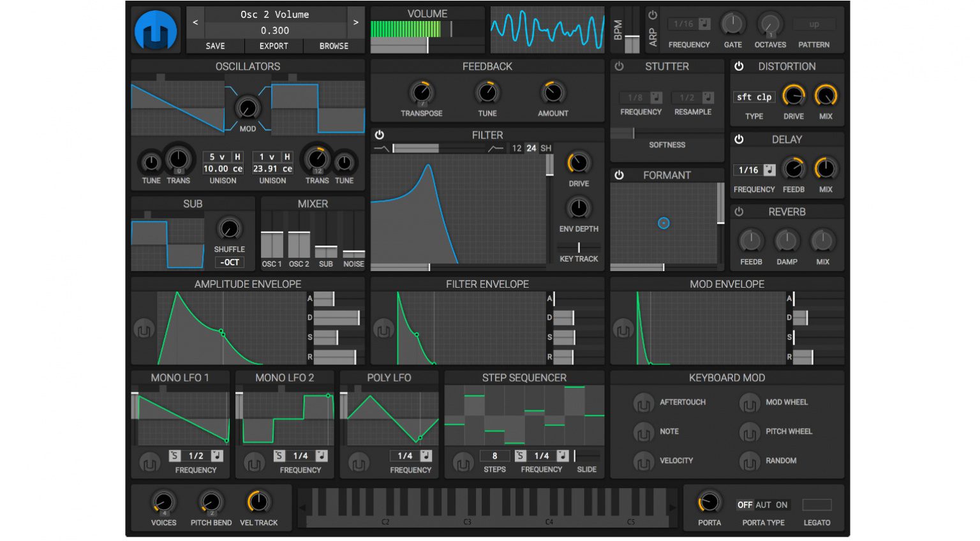Click the Helm logo in the top left
This screenshot has width=980, height=541.
(x=155, y=29)
